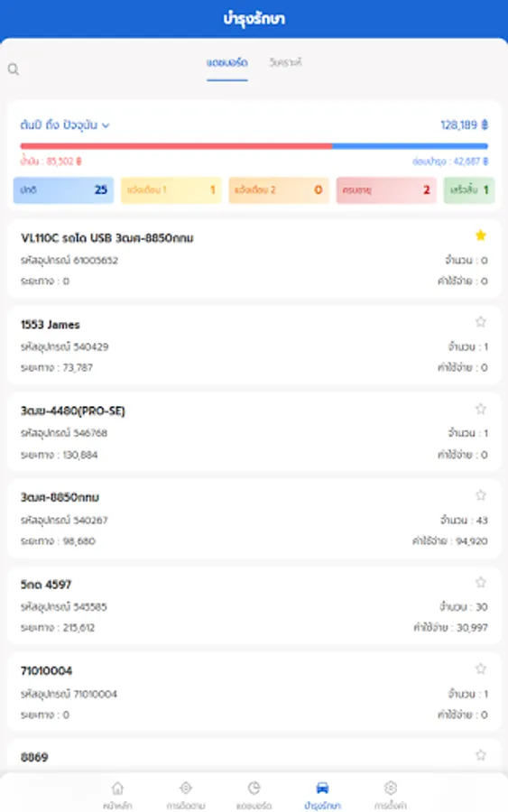The image size is (508, 812).
Task: Filter by warning 2 status chip
Action: click(279, 190)
